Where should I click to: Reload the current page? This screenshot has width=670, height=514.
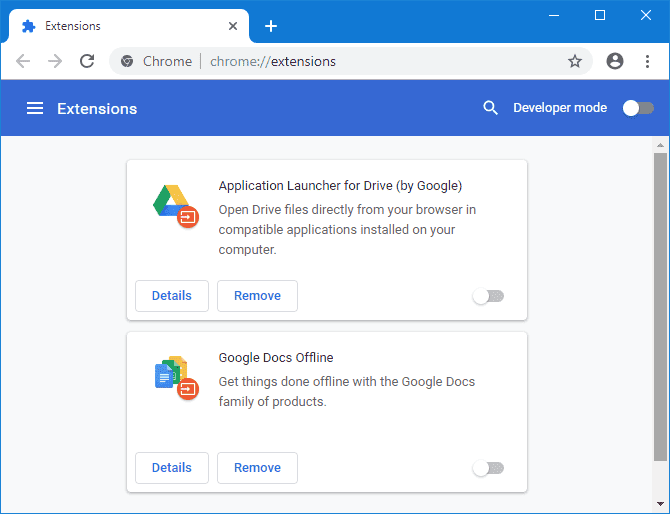pyautogui.click(x=87, y=61)
